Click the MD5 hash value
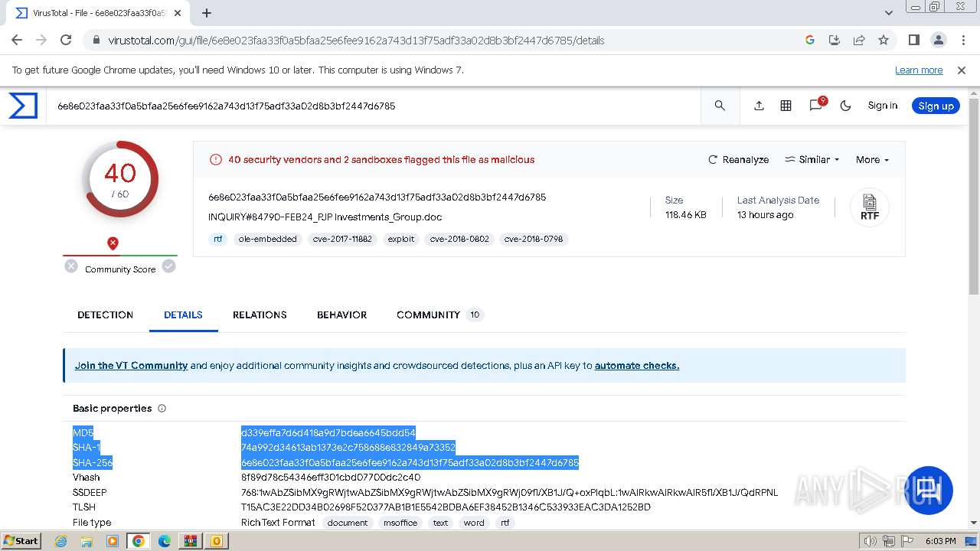The width and height of the screenshot is (980, 551). [328, 432]
